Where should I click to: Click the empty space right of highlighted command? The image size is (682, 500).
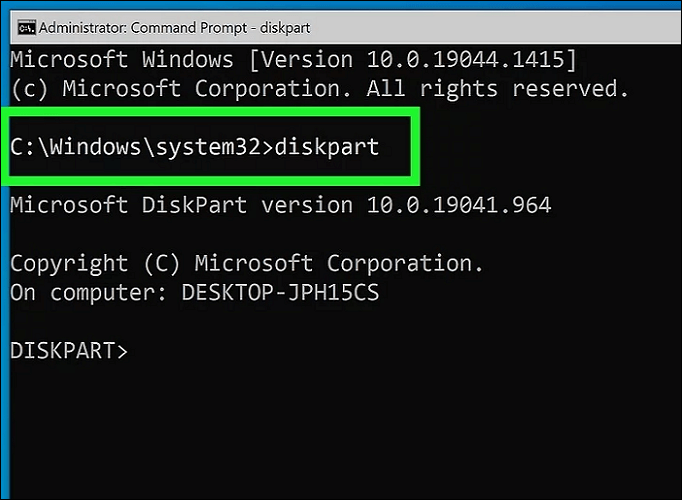pyautogui.click(x=540, y=147)
